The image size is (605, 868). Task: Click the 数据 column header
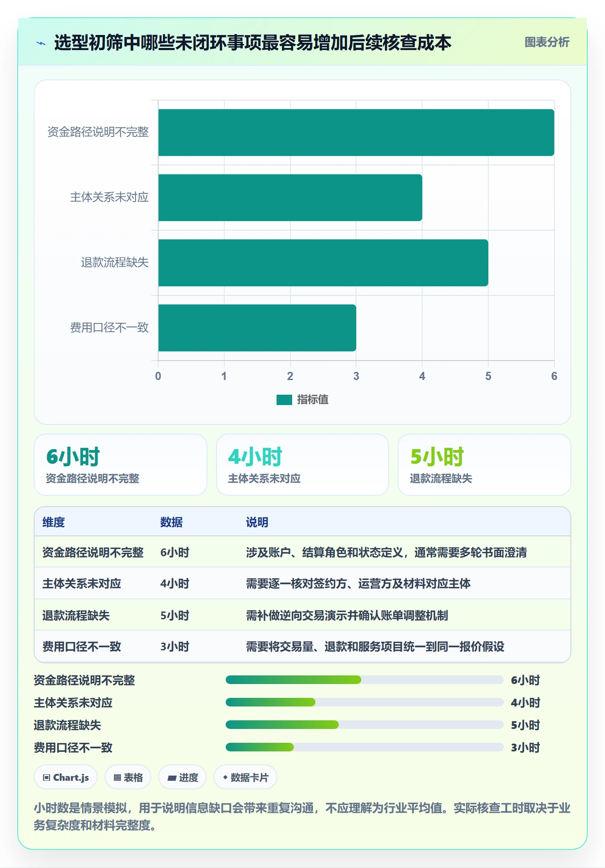[x=172, y=522]
